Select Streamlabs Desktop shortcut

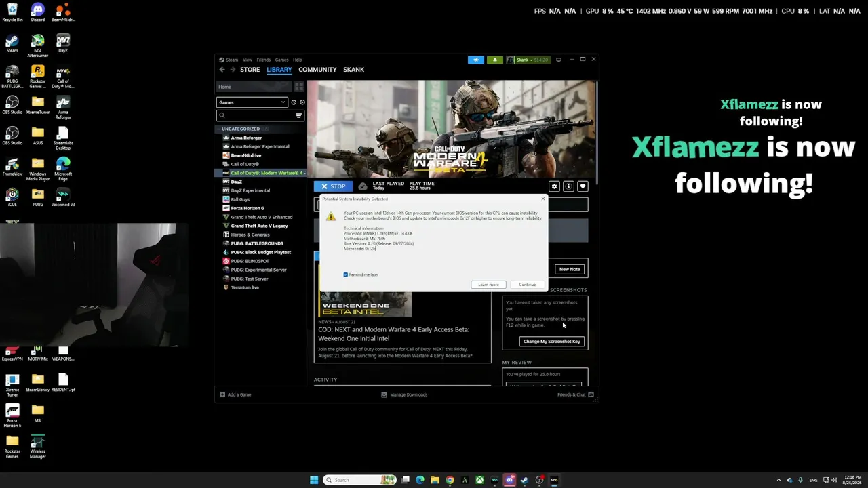63,139
